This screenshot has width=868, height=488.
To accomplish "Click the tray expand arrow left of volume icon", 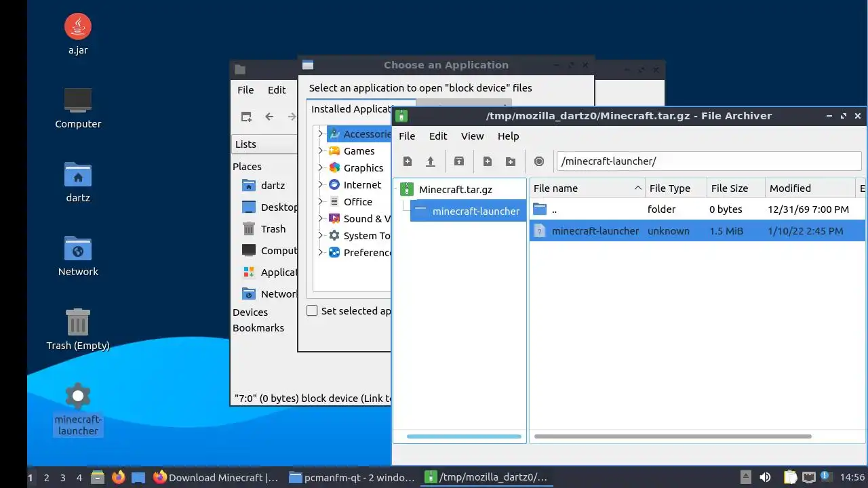I will [x=745, y=477].
